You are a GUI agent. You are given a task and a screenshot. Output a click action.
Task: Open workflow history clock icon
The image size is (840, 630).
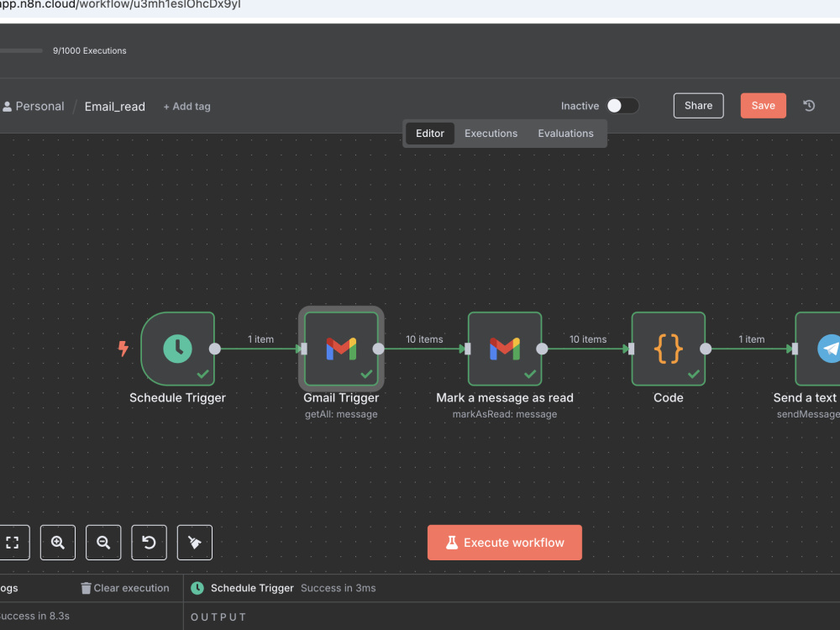pos(809,106)
